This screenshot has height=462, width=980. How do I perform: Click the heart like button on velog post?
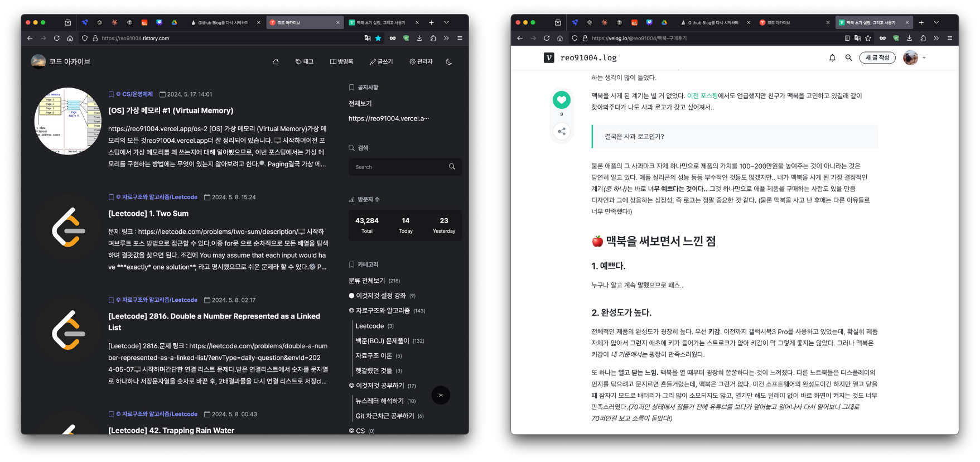561,100
